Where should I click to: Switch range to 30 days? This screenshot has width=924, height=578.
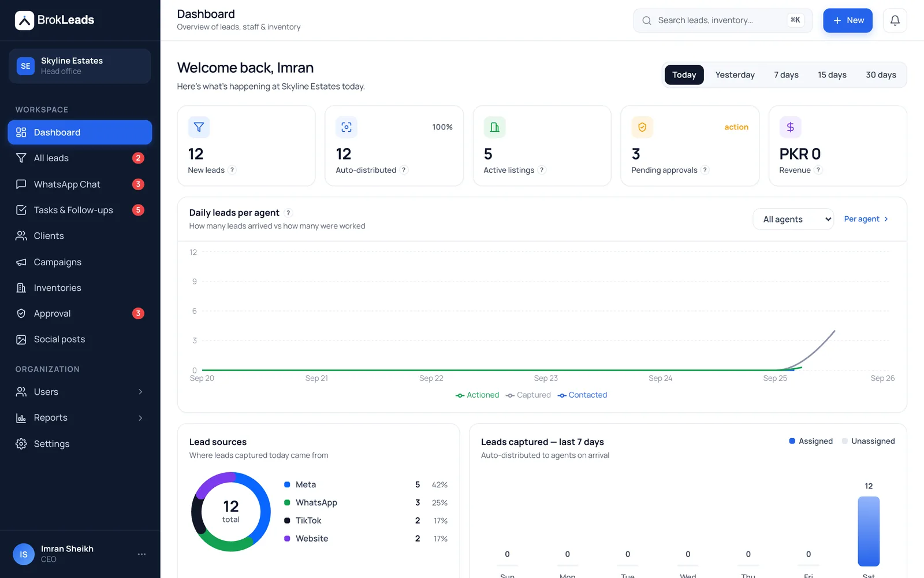(881, 75)
